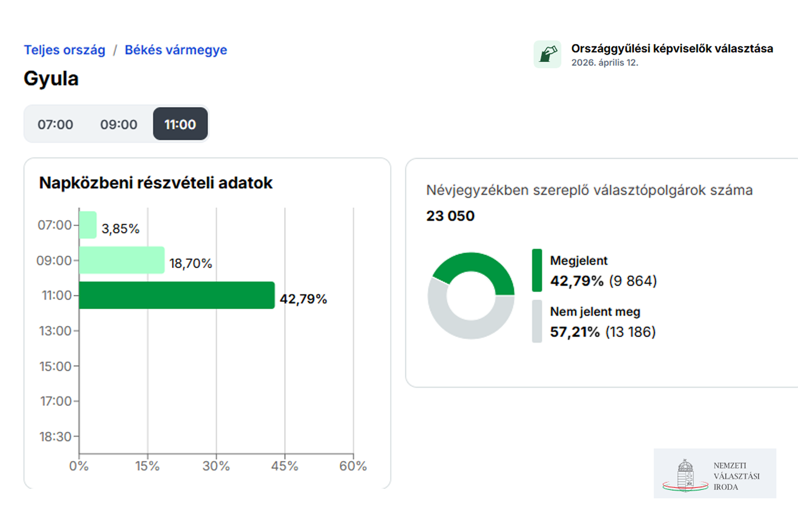Image resolution: width=798 pixels, height=532 pixels.
Task: Switch to the 09:00 time tab
Action: coord(118,124)
